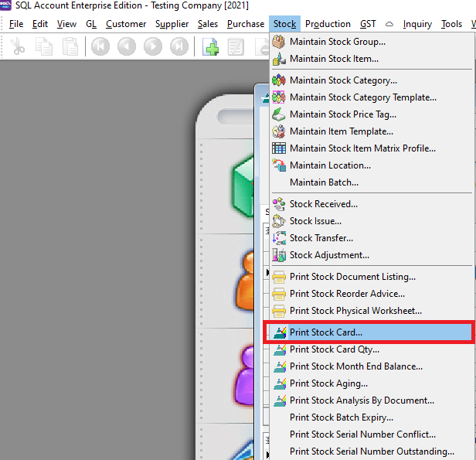
Task: Click the Stock Received icon
Action: coord(279,204)
